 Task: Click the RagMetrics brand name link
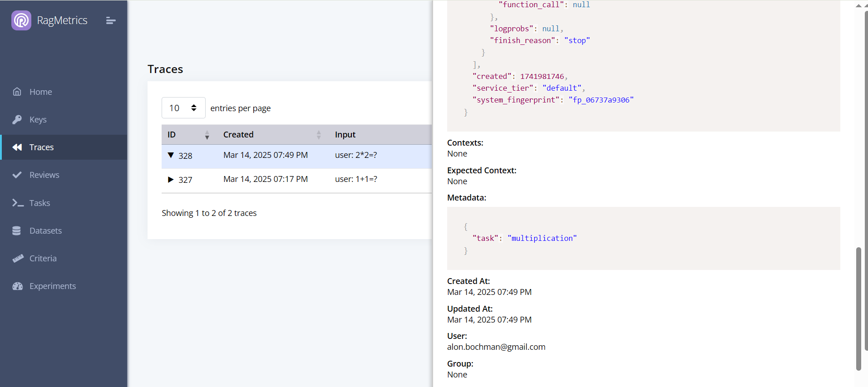62,20
